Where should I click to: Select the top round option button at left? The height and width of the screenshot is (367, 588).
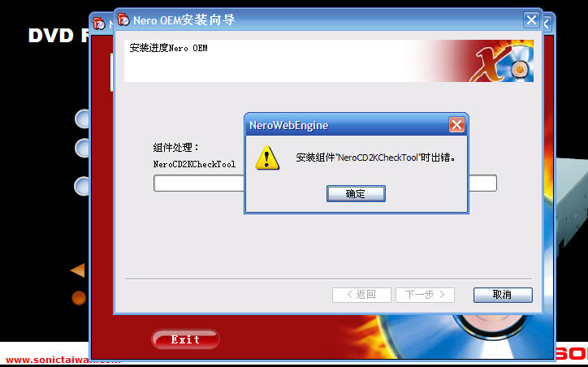(x=83, y=119)
